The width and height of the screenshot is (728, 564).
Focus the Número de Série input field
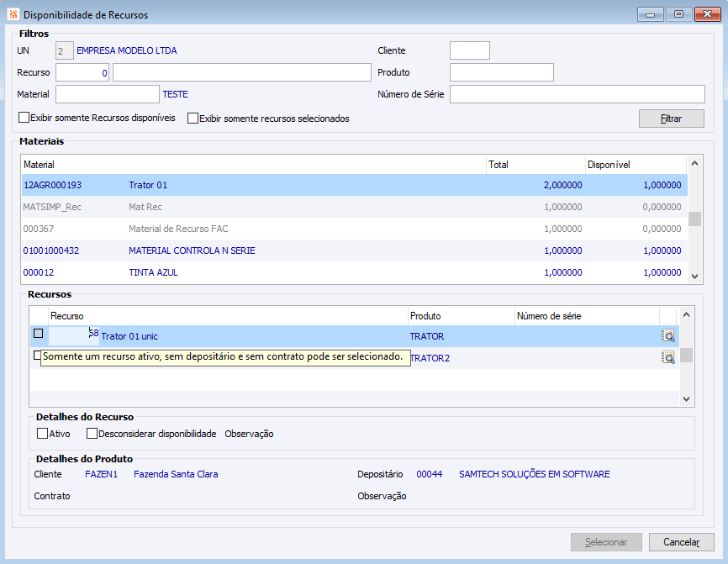tap(577, 93)
